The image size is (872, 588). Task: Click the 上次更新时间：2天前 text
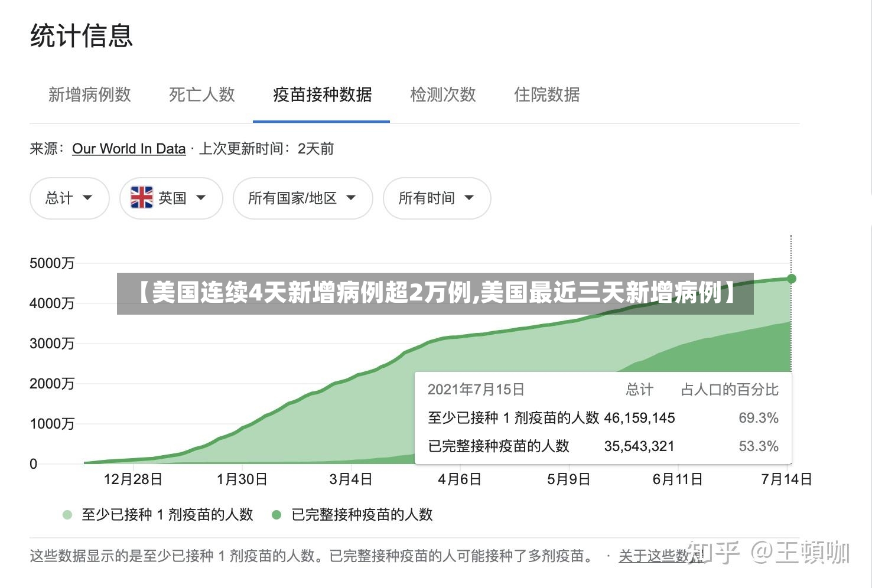point(266,149)
